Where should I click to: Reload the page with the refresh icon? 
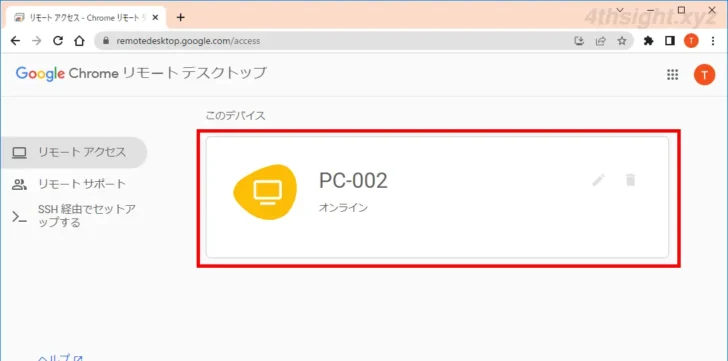58,41
